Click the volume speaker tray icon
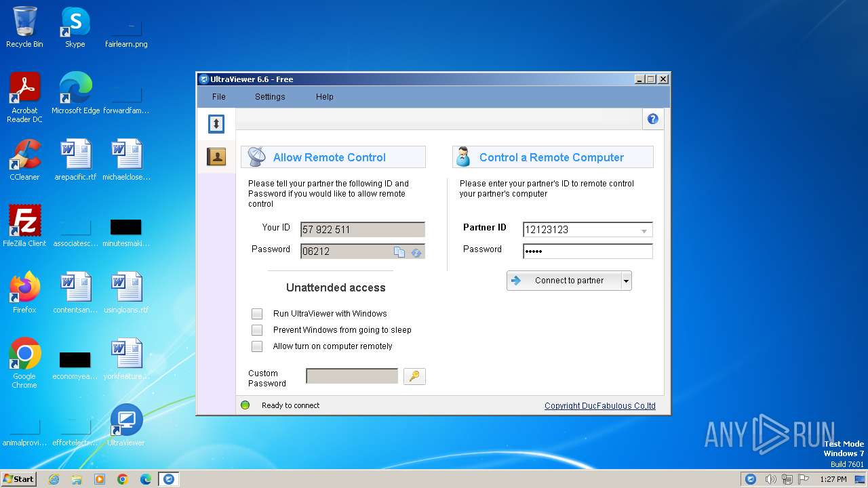 coord(770,479)
